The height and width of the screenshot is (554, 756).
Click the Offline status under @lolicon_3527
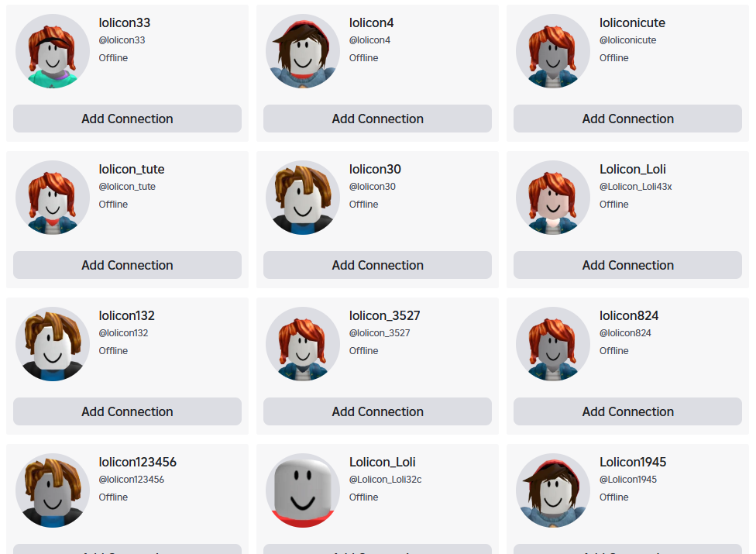(x=363, y=351)
